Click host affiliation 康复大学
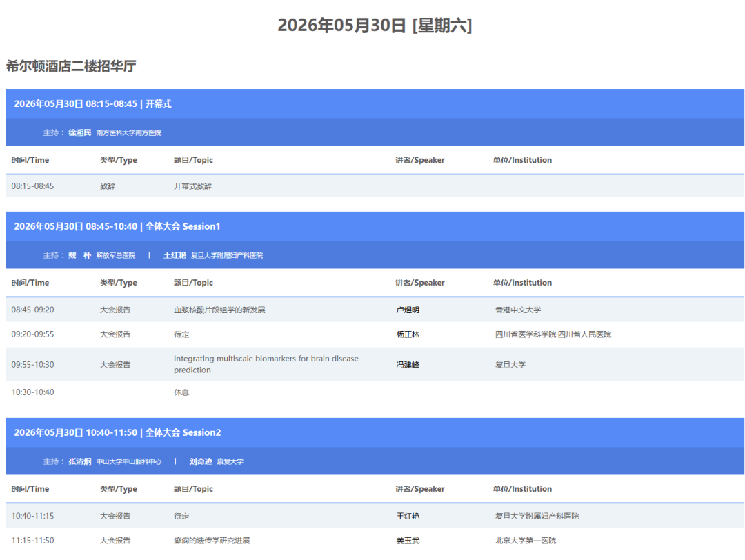Image resolution: width=745 pixels, height=560 pixels. [230, 461]
